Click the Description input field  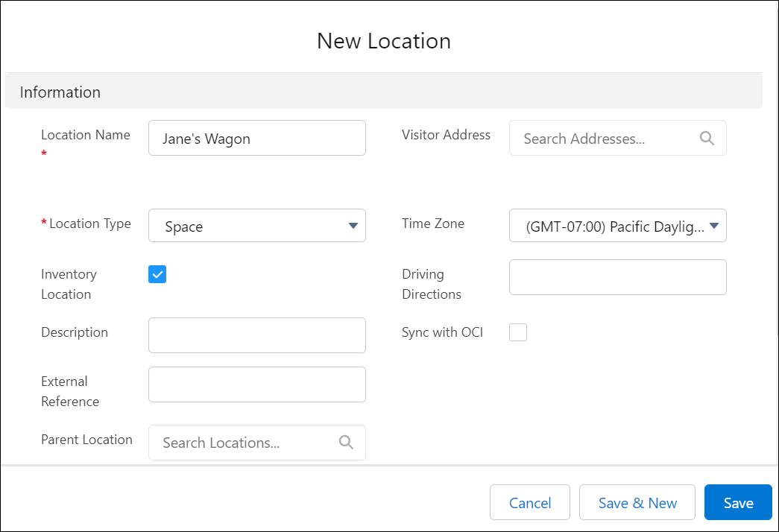(x=257, y=335)
